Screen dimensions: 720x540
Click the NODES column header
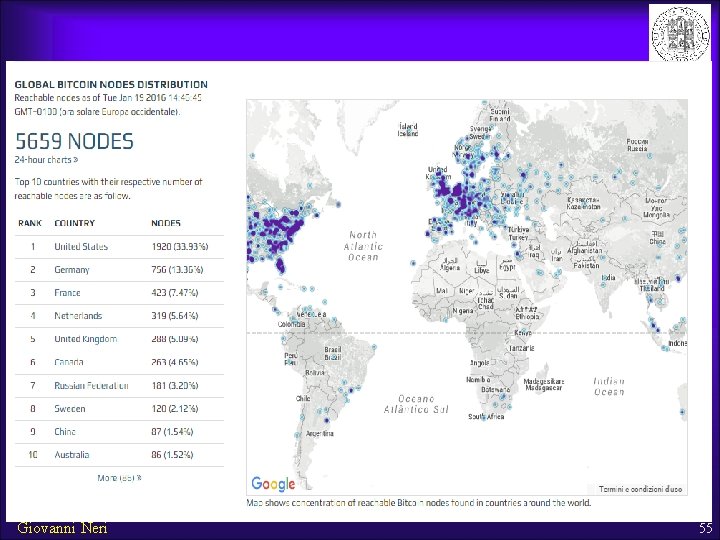tap(166, 223)
